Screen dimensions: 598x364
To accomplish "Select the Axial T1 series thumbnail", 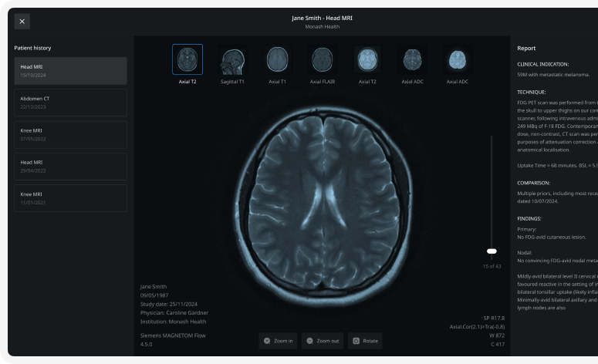I will pos(277,59).
